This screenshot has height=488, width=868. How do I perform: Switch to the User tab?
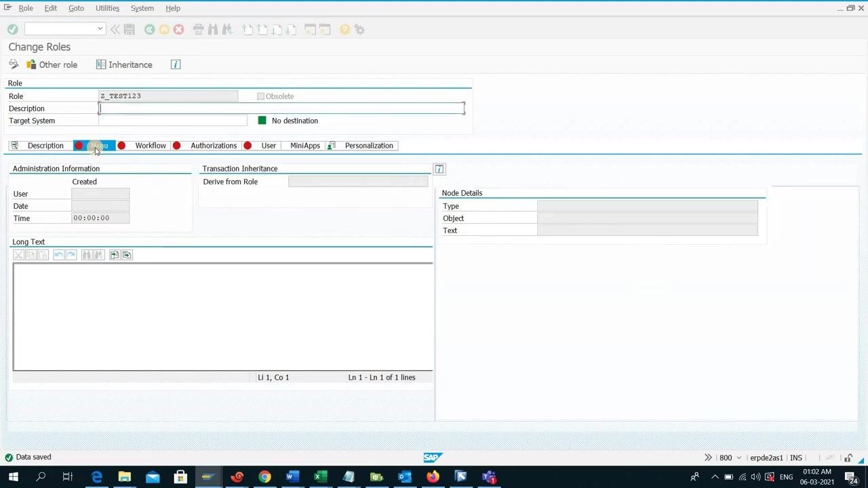tap(261, 146)
